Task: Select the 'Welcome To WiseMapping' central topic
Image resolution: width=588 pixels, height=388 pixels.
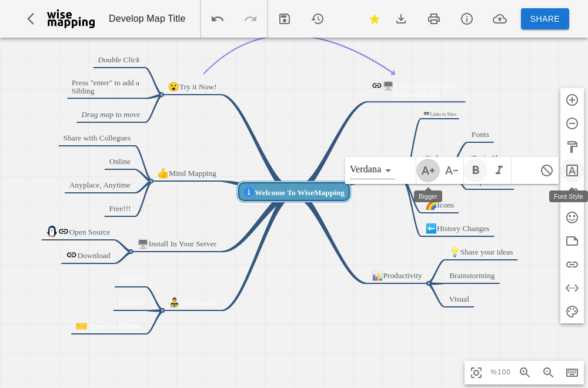Action: click(x=294, y=192)
